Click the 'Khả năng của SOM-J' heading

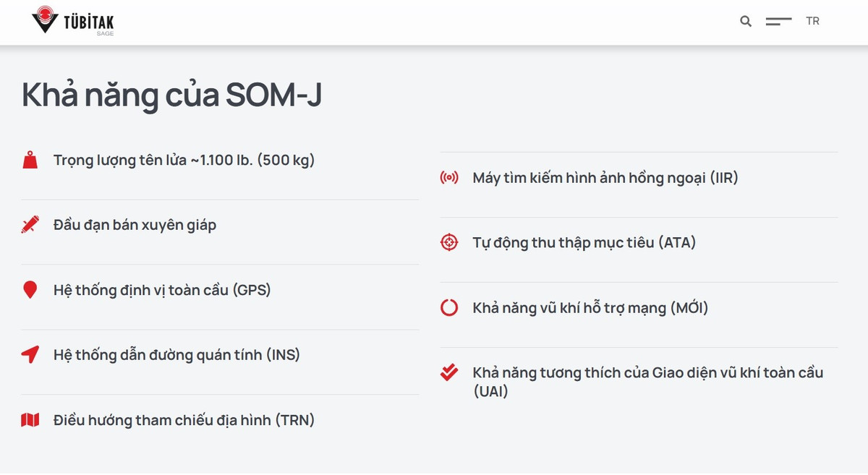(x=174, y=94)
